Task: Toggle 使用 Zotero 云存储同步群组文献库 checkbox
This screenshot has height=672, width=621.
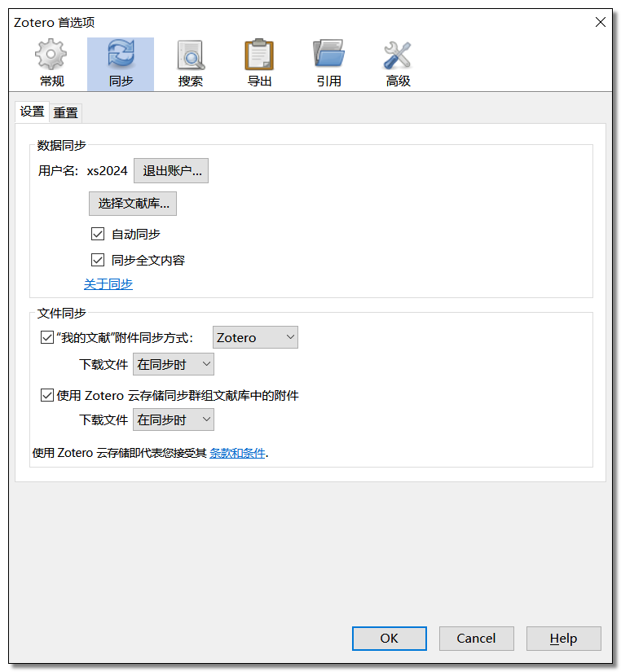Action: 47,395
